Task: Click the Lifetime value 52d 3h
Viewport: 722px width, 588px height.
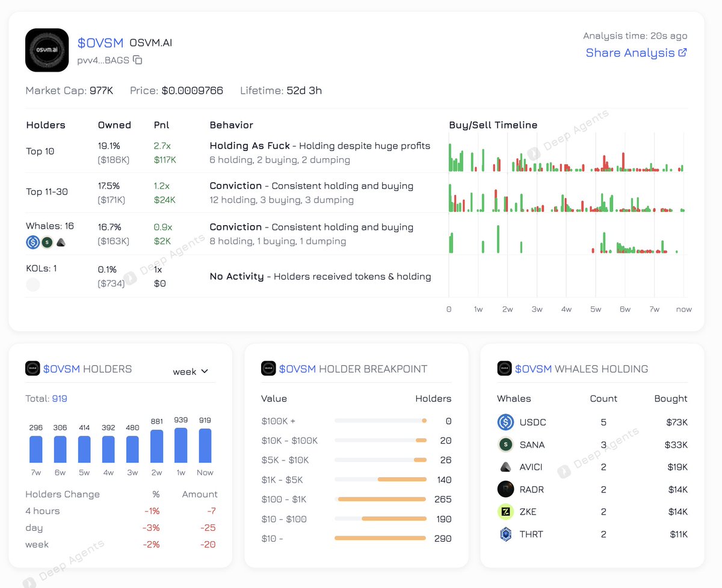Action: point(304,91)
